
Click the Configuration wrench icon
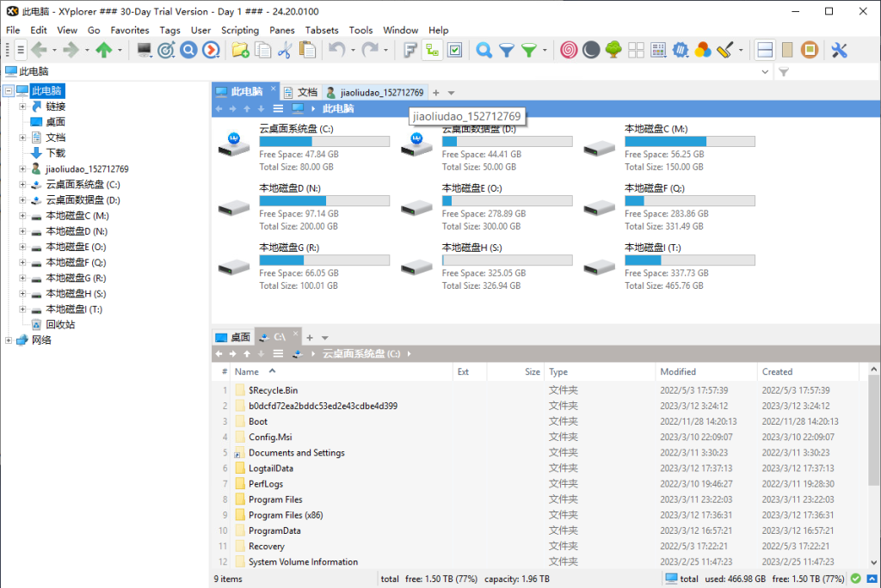pyautogui.click(x=839, y=51)
